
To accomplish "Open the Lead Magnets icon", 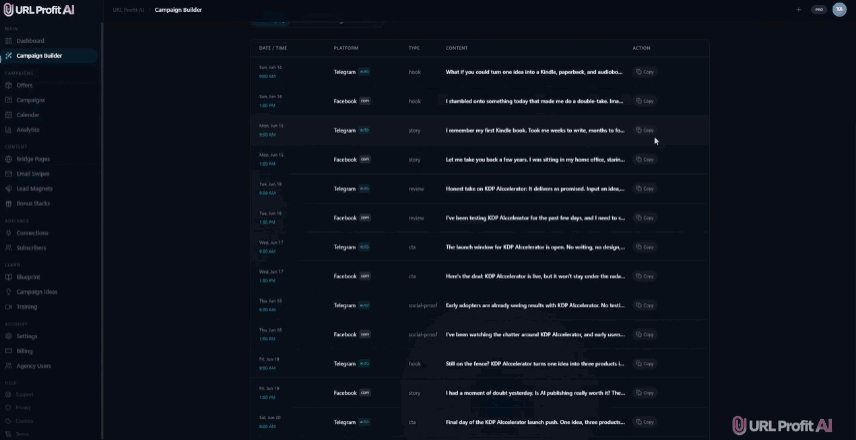I will click(x=8, y=188).
